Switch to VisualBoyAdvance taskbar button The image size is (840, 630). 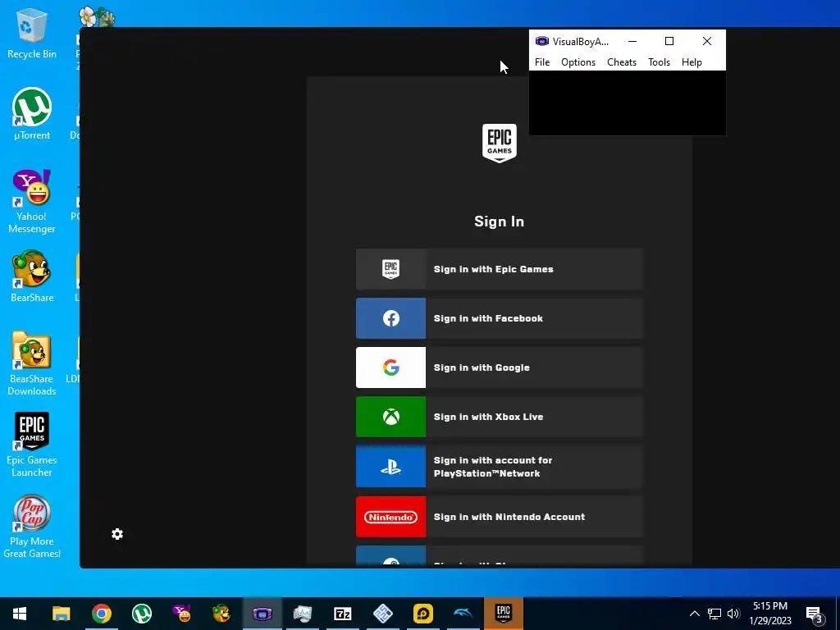[262, 614]
